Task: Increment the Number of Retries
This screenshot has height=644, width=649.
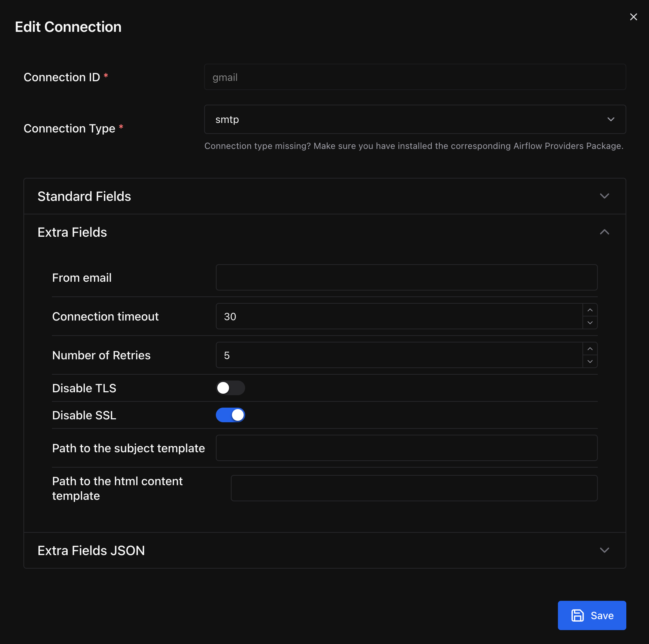Action: click(x=590, y=349)
